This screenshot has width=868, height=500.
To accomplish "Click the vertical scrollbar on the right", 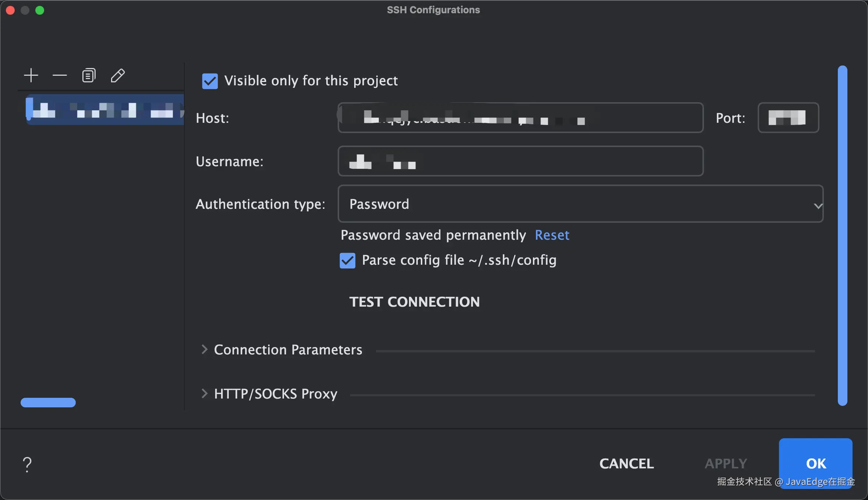I will [x=842, y=235].
